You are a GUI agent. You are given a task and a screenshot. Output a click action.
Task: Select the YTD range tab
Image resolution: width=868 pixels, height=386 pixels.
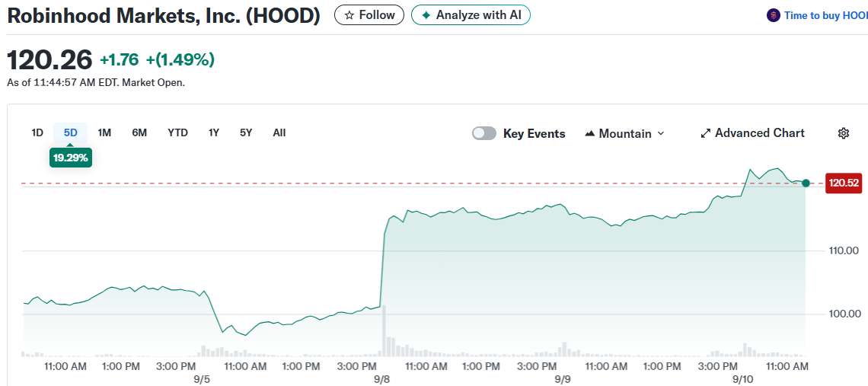click(x=177, y=133)
